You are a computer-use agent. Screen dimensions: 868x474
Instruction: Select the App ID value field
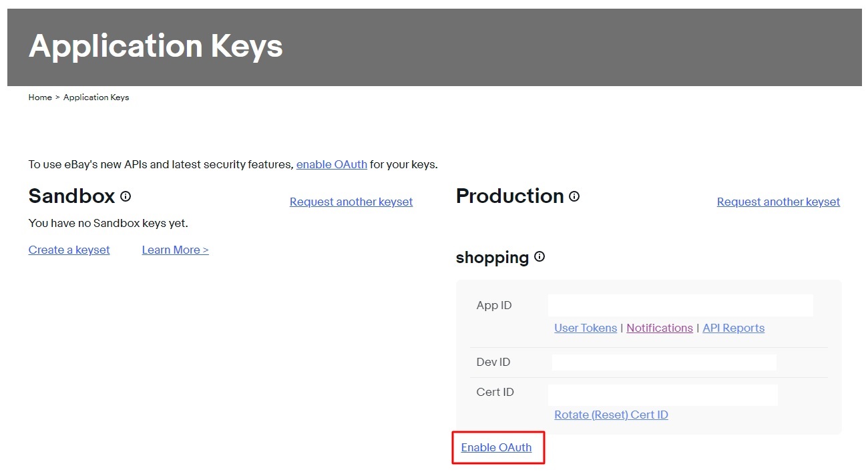coord(680,305)
